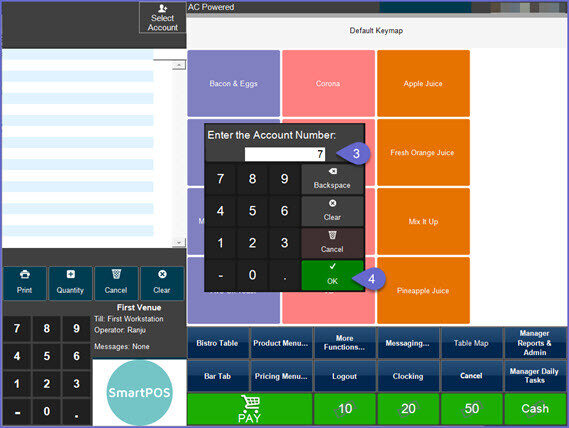The image size is (569, 428).
Task: Open Product Menu... button
Action: (x=281, y=343)
